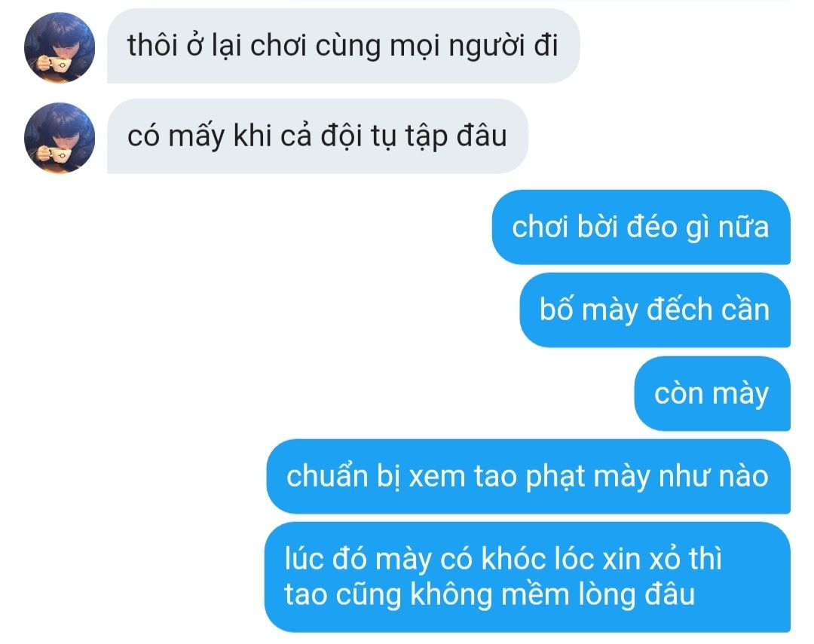
Task: Click the word 'phạt' in blue message
Action: click(x=555, y=478)
